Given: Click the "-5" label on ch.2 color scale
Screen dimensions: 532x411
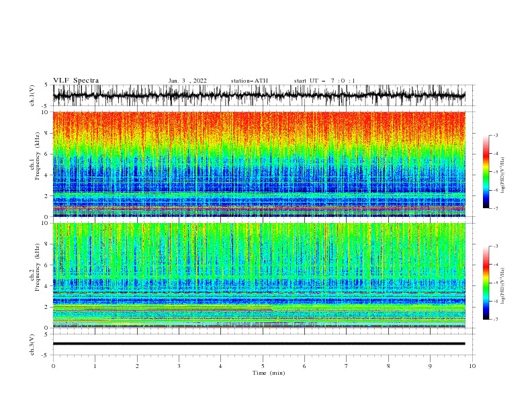Looking at the screenshot, I should tap(496, 283).
